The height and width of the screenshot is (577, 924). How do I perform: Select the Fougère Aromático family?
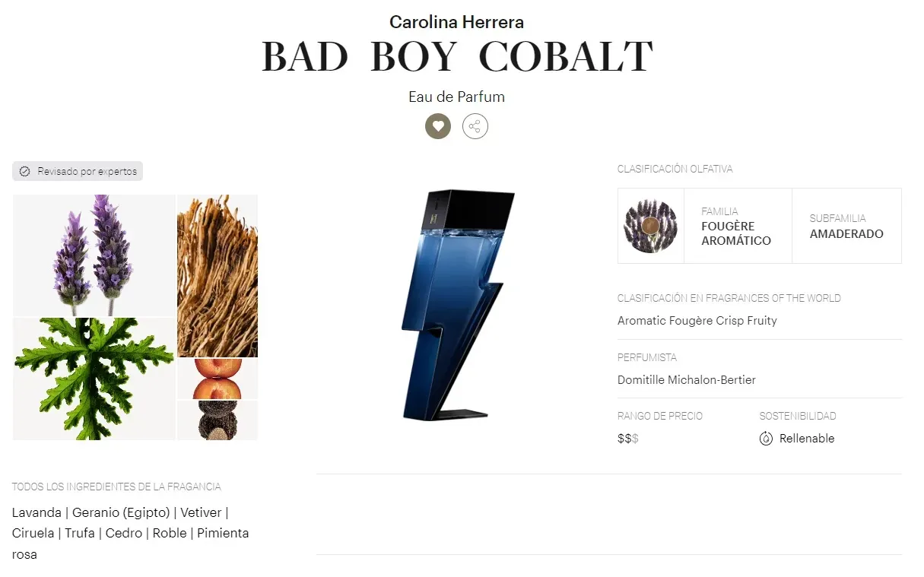[736, 233]
